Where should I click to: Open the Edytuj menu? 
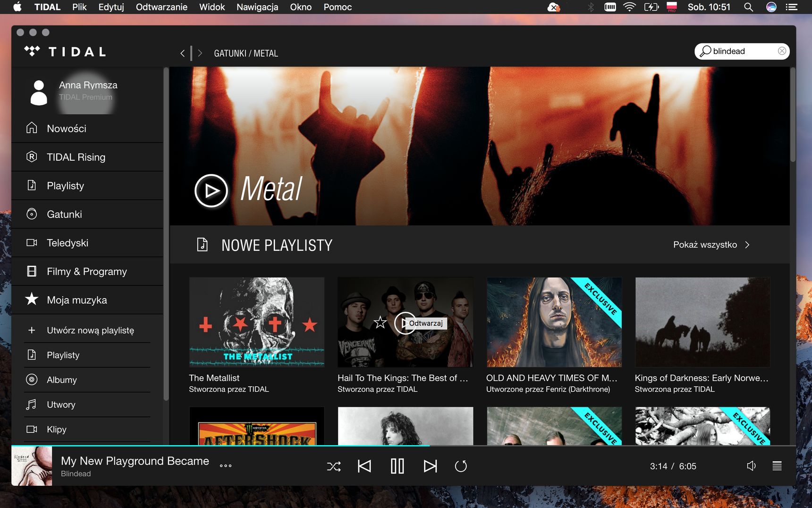tap(111, 7)
